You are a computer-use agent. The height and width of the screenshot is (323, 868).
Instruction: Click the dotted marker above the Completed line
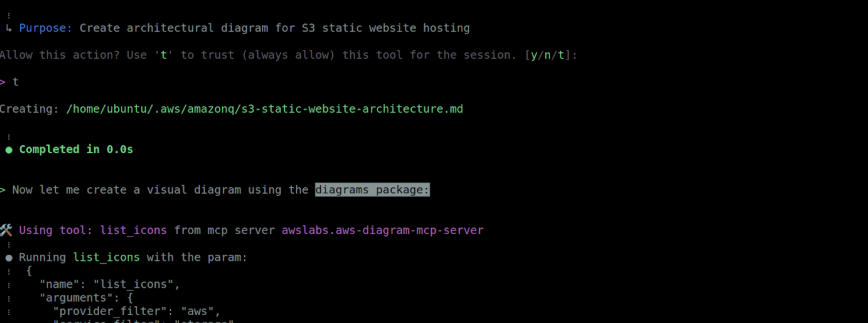9,137
